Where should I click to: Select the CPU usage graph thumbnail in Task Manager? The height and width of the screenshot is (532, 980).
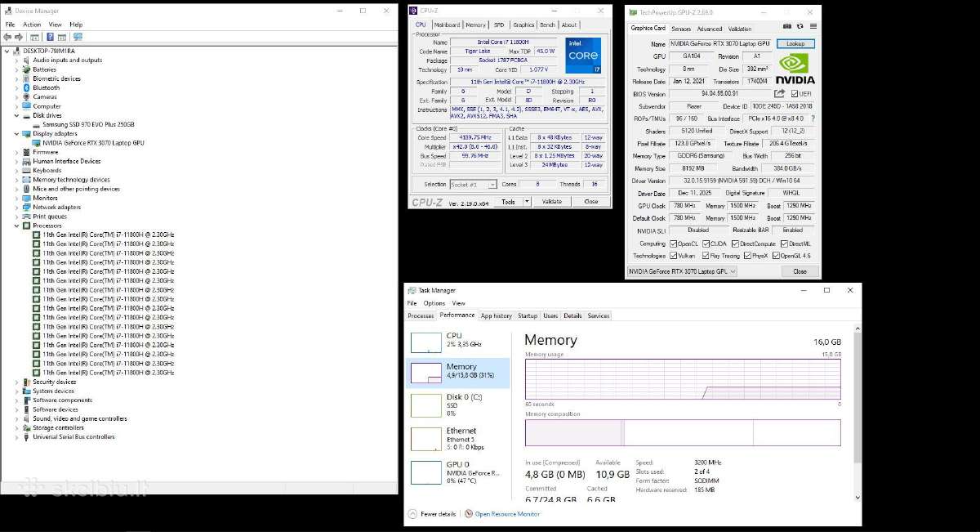point(425,342)
